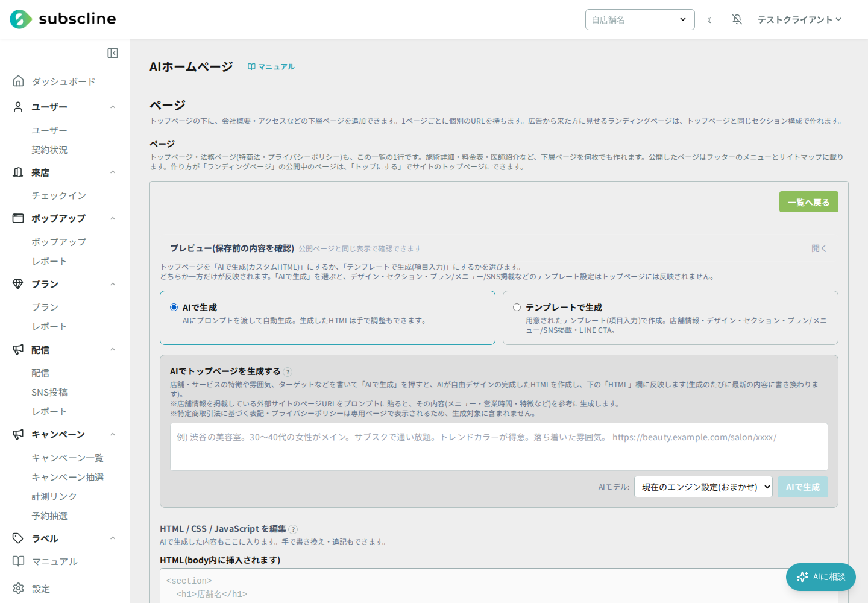Collapse the ユーザー sidebar section
Screen dimensions: 868x603
click(x=113, y=107)
